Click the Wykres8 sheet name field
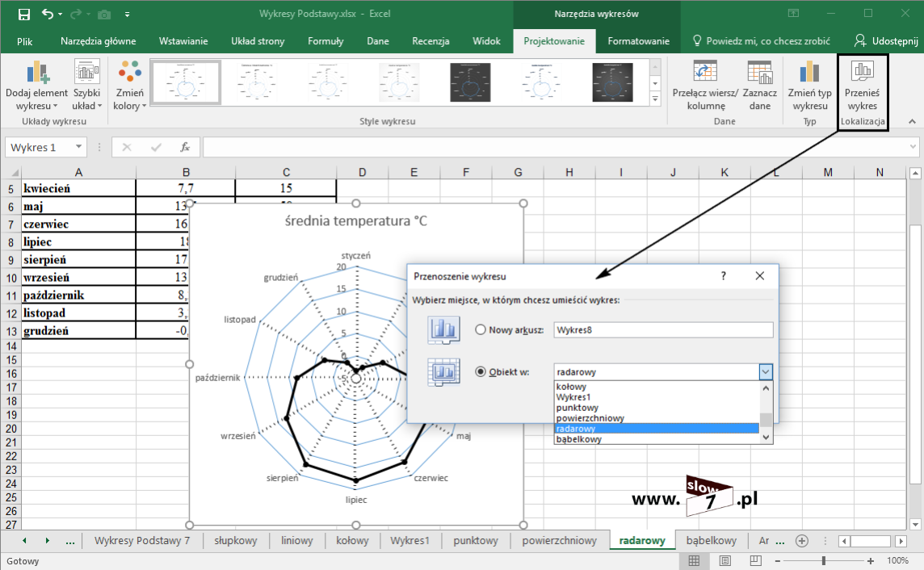This screenshot has height=570, width=924. (x=664, y=330)
